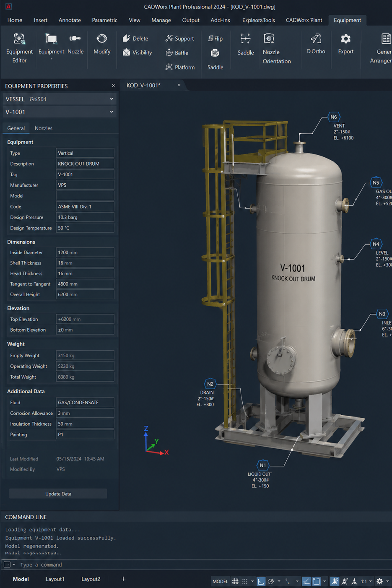
Task: Click the Flip tool
Action: click(215, 38)
